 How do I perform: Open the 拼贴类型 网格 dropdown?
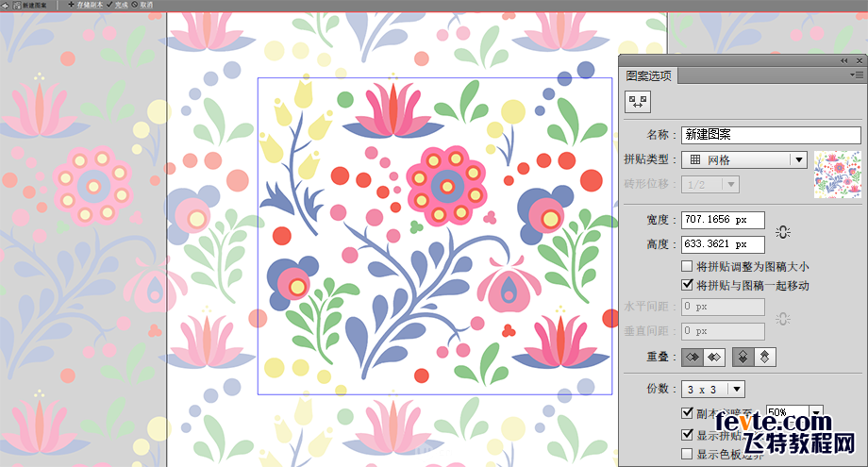(x=744, y=159)
